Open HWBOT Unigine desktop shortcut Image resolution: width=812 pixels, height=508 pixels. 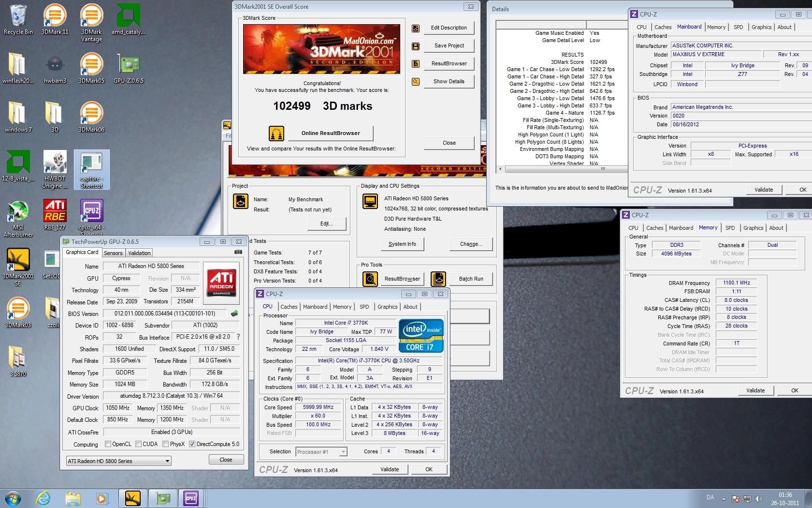coord(55,169)
